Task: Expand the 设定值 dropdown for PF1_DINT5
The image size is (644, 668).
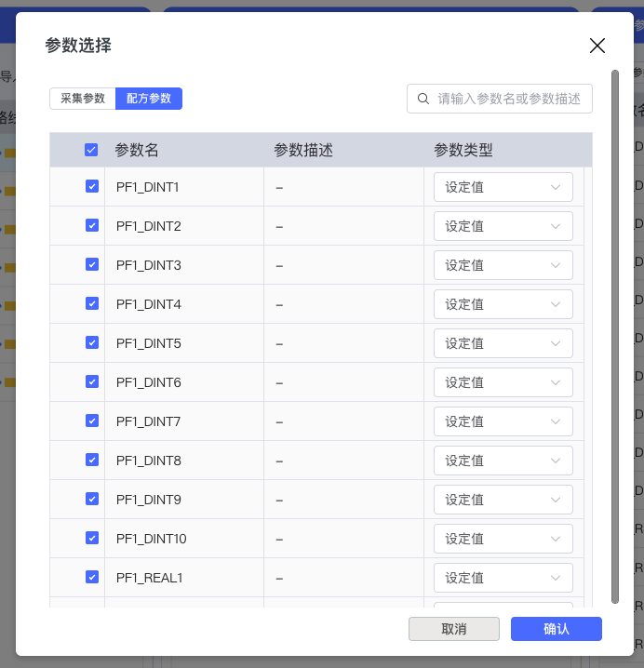Action: point(503,343)
